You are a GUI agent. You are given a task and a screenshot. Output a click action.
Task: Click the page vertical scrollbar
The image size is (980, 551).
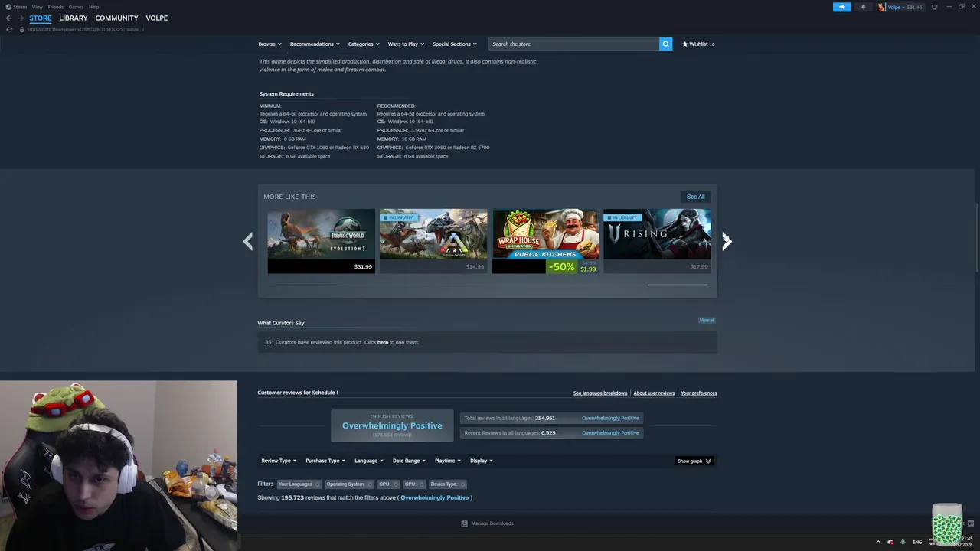[x=977, y=237]
